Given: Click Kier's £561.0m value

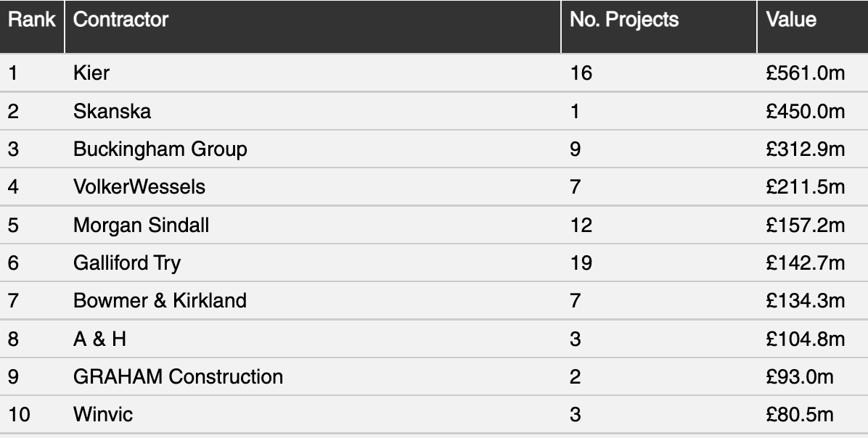Looking at the screenshot, I should 806,73.
